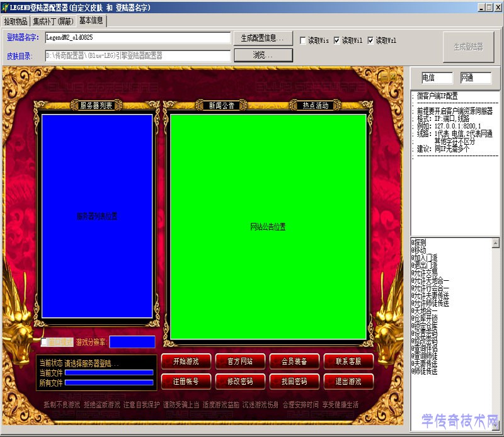Screen dimensions: 504x437
Task: Click the 开始游戏 start game button
Action: click(x=186, y=361)
